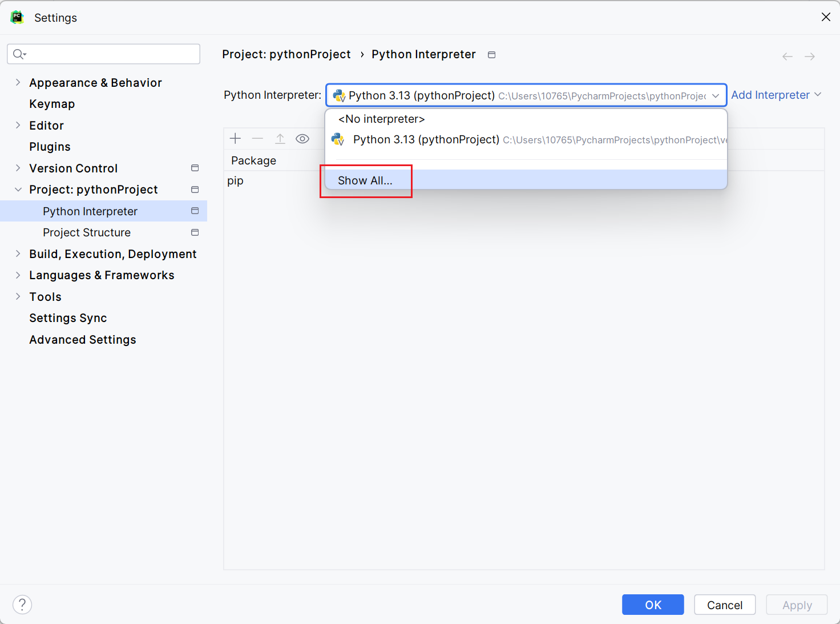Click project-level icon next to Python Interpreter tree item
Image resolution: width=840 pixels, height=624 pixels.
pos(195,211)
